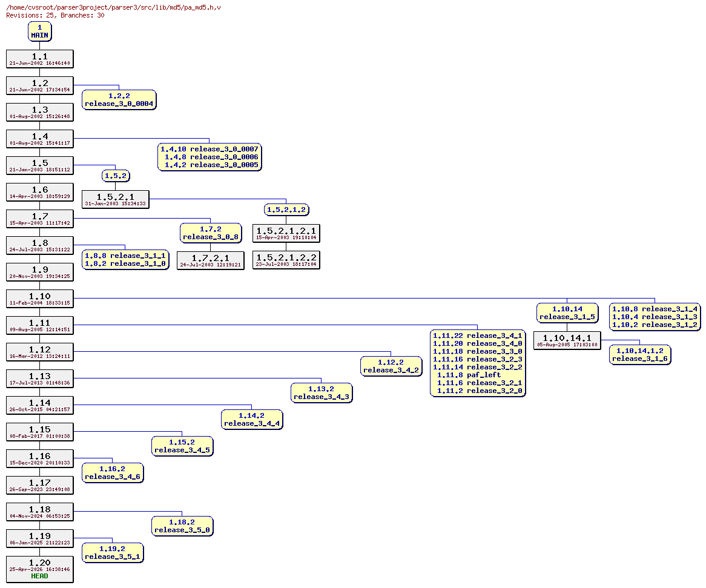Open branch 1.10.14 release_3_1_5
The image size is (706, 588).
[x=567, y=313]
